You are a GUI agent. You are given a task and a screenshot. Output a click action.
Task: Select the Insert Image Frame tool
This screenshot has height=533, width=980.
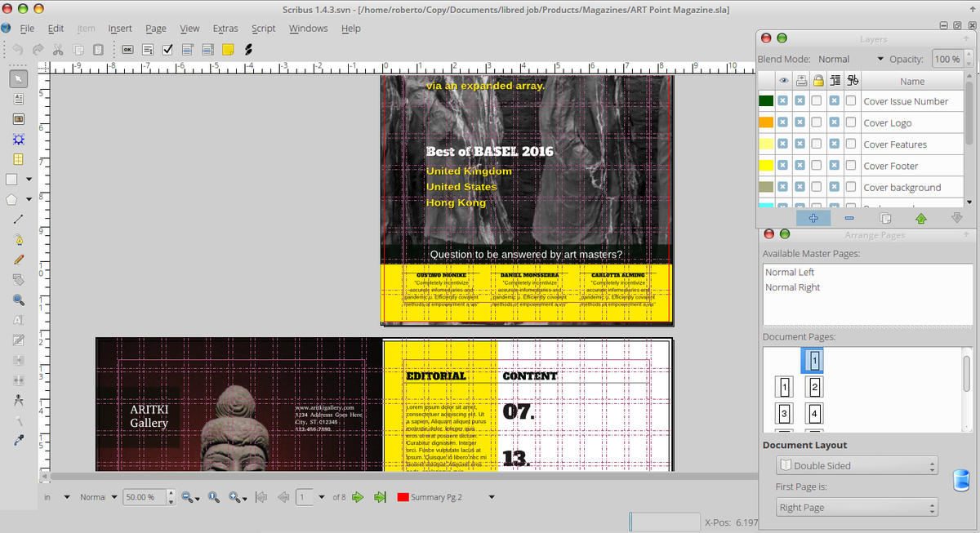pyautogui.click(x=18, y=119)
